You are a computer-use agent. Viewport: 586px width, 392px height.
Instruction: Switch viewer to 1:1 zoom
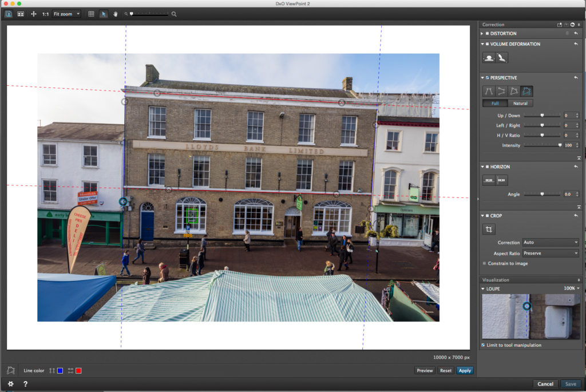pos(45,14)
